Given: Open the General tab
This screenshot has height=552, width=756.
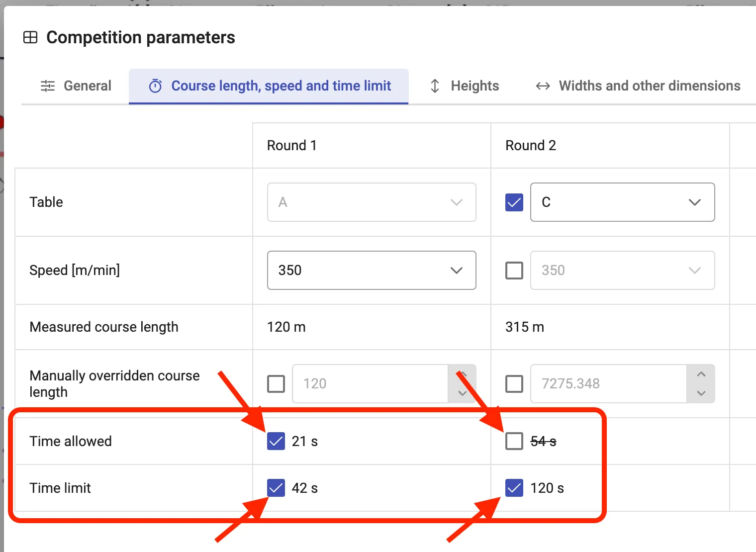Looking at the screenshot, I should pyautogui.click(x=76, y=86).
